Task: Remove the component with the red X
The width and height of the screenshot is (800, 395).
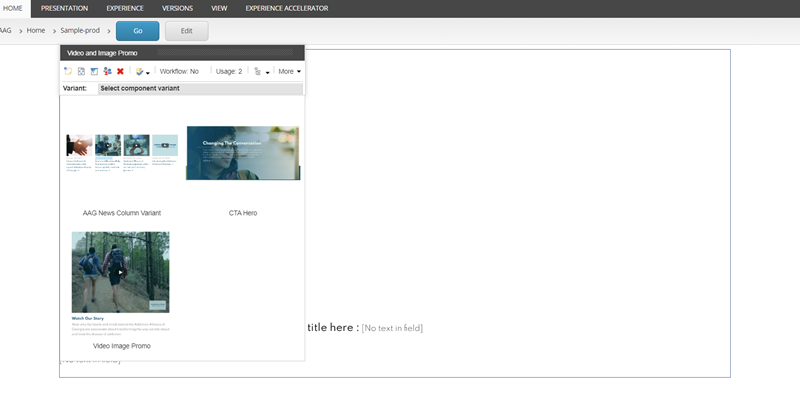Action: [x=120, y=71]
